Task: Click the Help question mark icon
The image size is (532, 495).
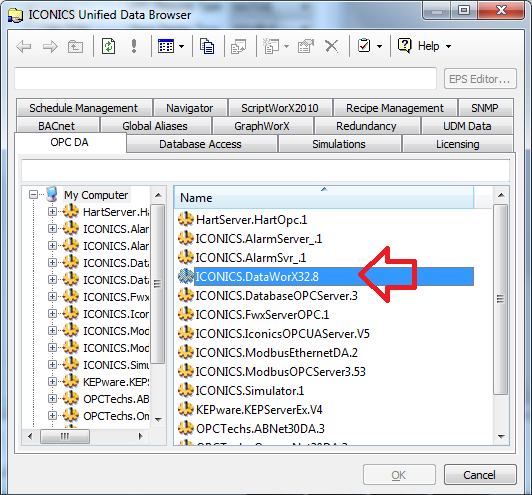Action: [x=404, y=45]
